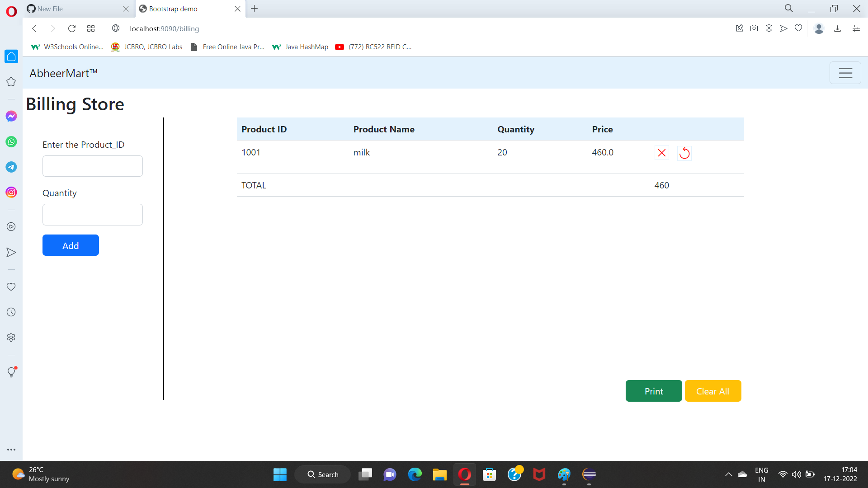Expand hidden icons in the system tray

pos(728,474)
